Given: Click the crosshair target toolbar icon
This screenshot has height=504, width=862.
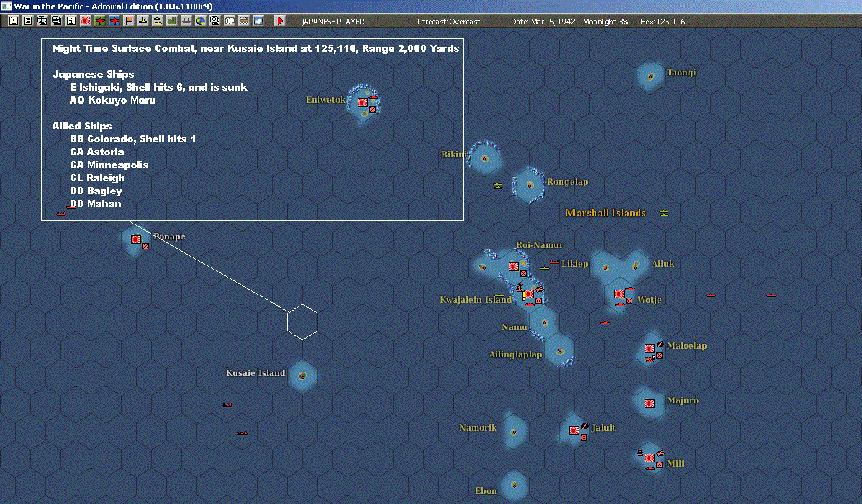Looking at the screenshot, I should point(215,21).
